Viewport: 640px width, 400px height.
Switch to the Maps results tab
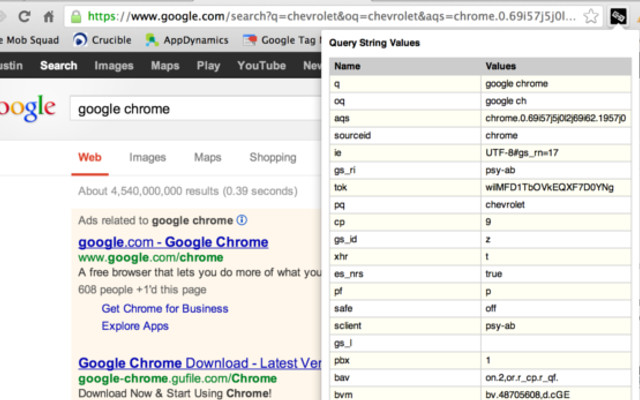[x=207, y=157]
